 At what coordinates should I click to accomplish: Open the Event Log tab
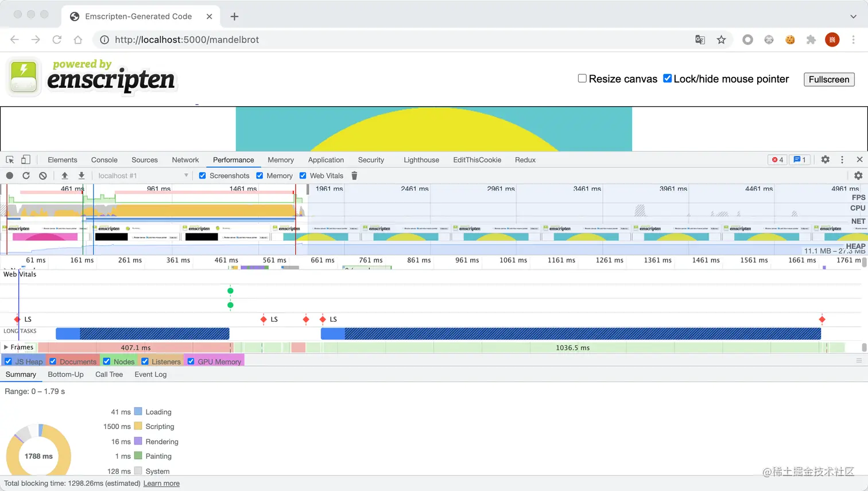pyautogui.click(x=150, y=375)
